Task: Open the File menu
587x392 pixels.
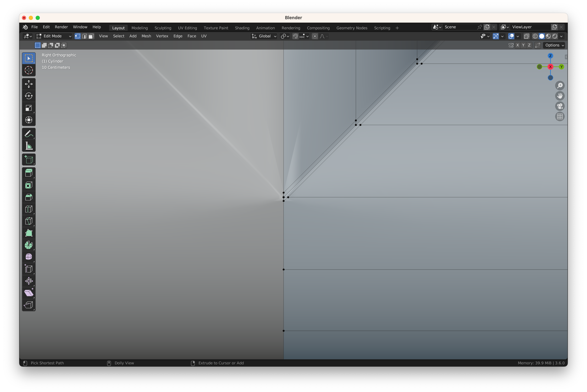Action: (34, 27)
